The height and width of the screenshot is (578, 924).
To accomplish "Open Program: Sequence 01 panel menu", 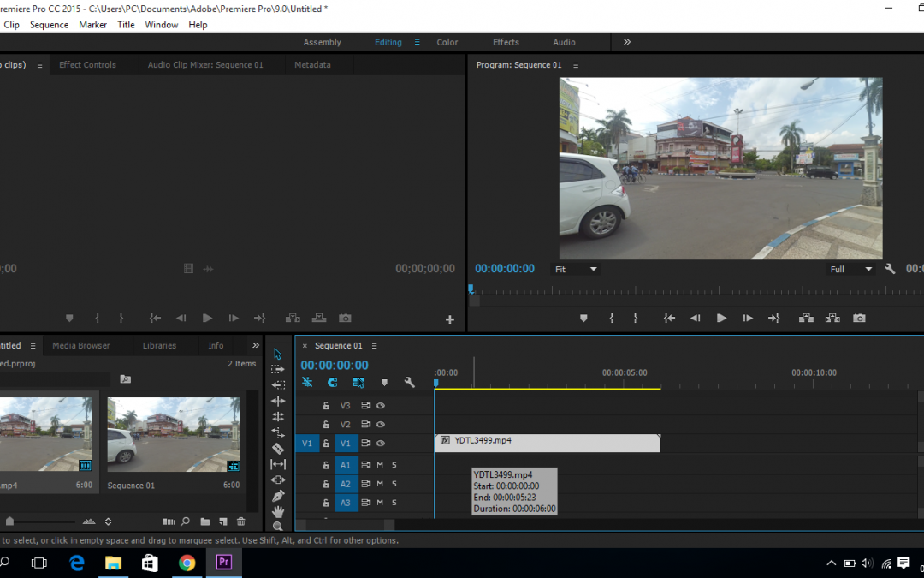I will click(x=576, y=65).
